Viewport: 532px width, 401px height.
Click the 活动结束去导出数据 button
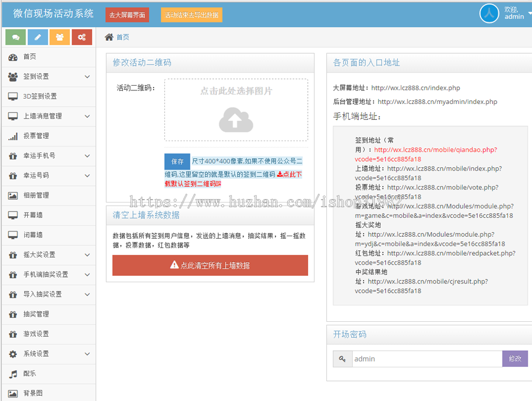click(191, 15)
